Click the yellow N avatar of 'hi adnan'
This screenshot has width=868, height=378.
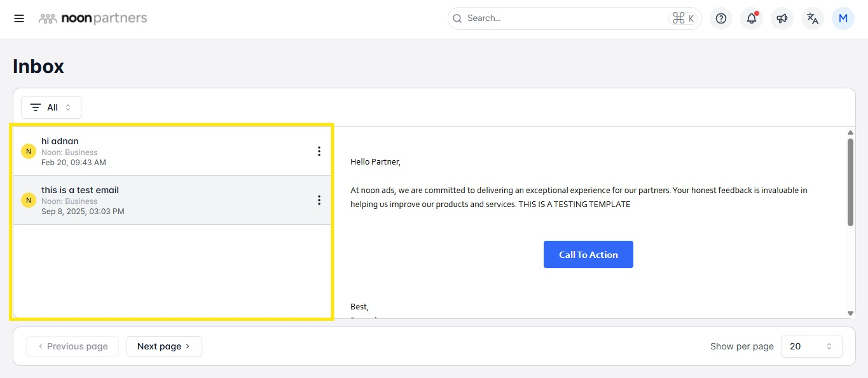pos(29,151)
